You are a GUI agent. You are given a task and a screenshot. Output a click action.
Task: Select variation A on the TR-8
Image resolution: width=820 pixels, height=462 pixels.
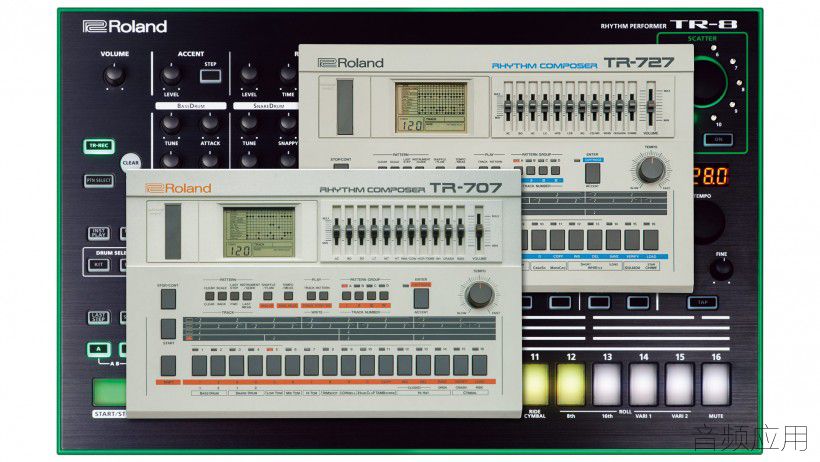(99, 349)
